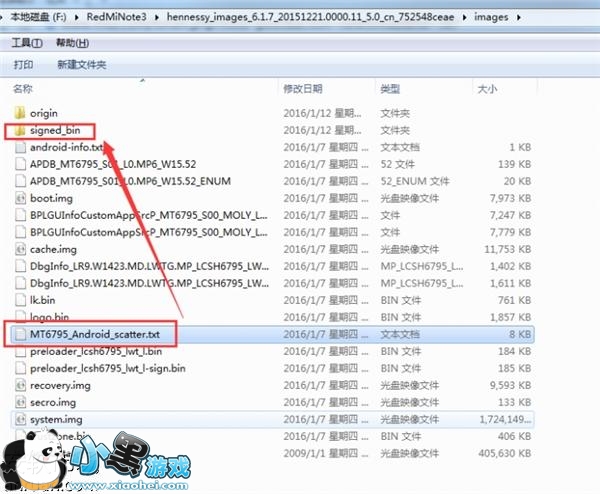Sort by 修改日期 column header
Screen dimensions: 600x494
point(303,89)
